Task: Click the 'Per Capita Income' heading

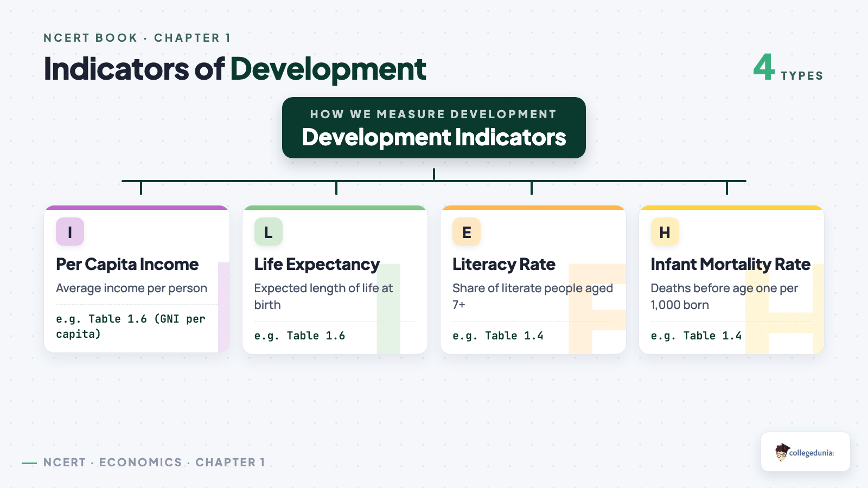Action: (x=127, y=265)
